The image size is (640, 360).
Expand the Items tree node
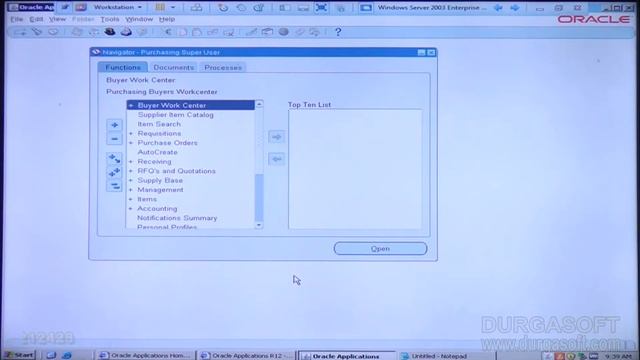[x=131, y=199]
